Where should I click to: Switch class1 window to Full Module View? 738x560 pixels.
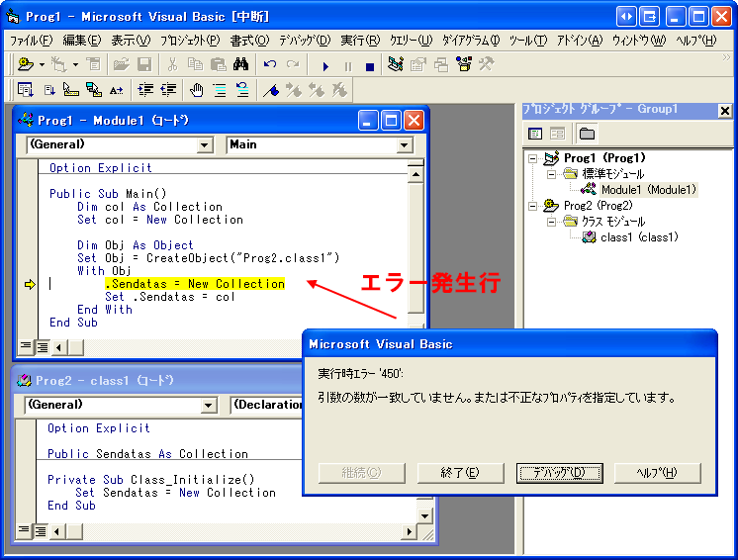pyautogui.click(x=41, y=531)
